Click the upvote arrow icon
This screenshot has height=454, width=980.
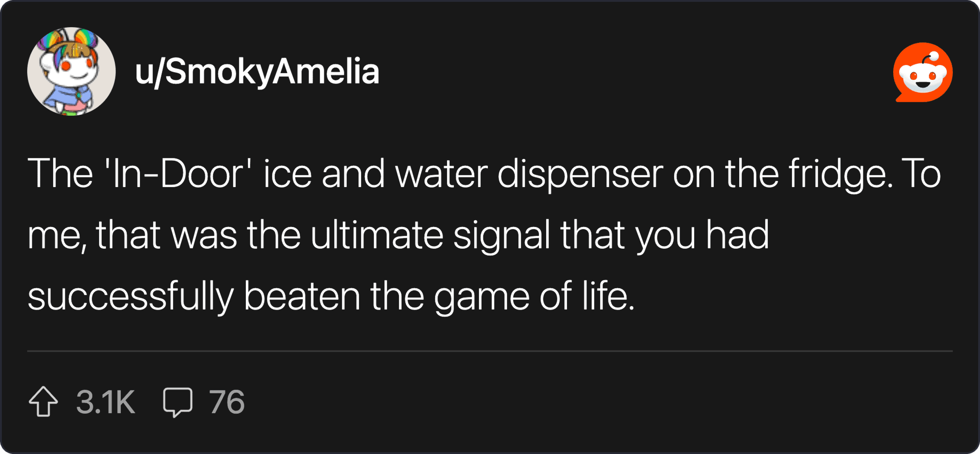point(43,401)
